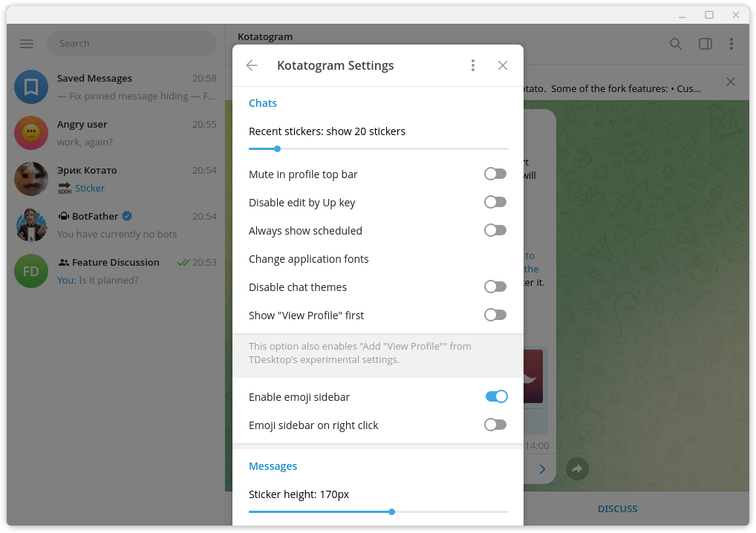
Task: Toggle Emoji sidebar on right click
Action: (495, 425)
